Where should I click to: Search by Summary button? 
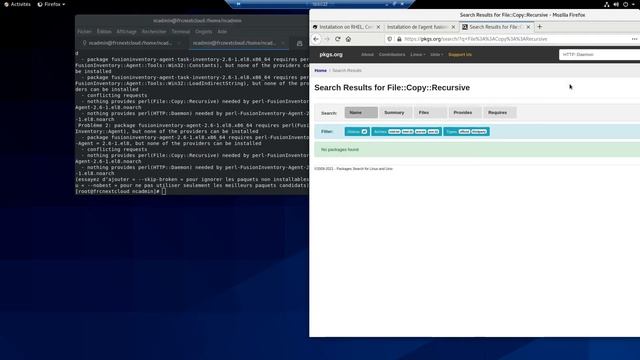pos(395,112)
